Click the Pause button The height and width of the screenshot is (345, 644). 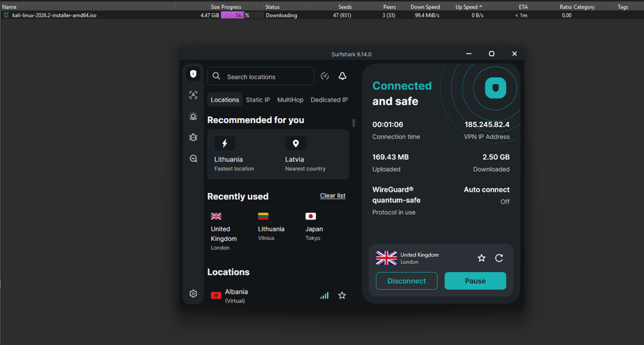475,281
